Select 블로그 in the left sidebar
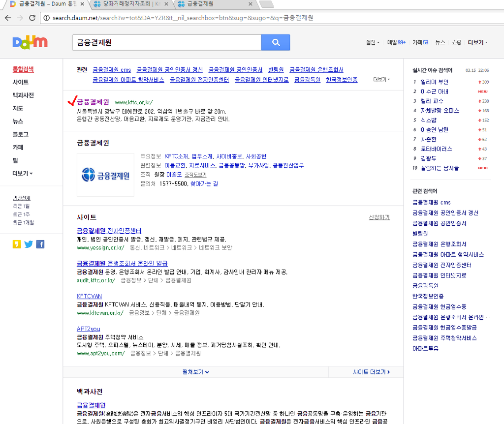Viewport: 504px width, 424px height. 20,134
